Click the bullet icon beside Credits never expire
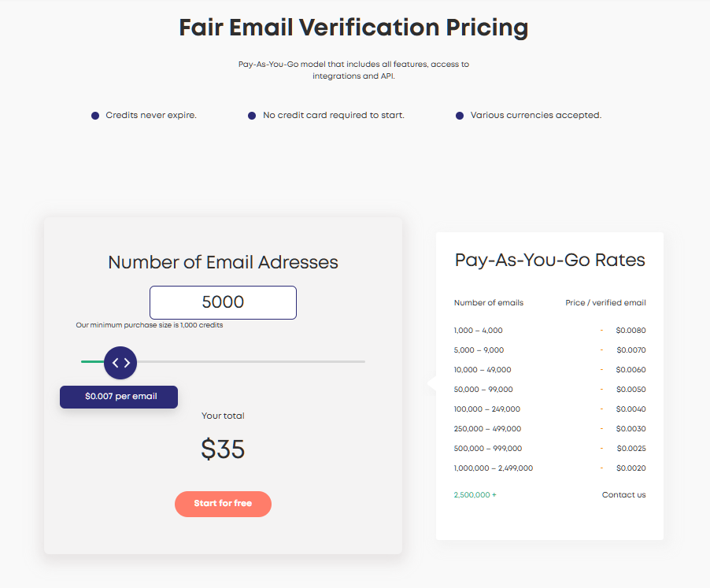 coord(95,116)
